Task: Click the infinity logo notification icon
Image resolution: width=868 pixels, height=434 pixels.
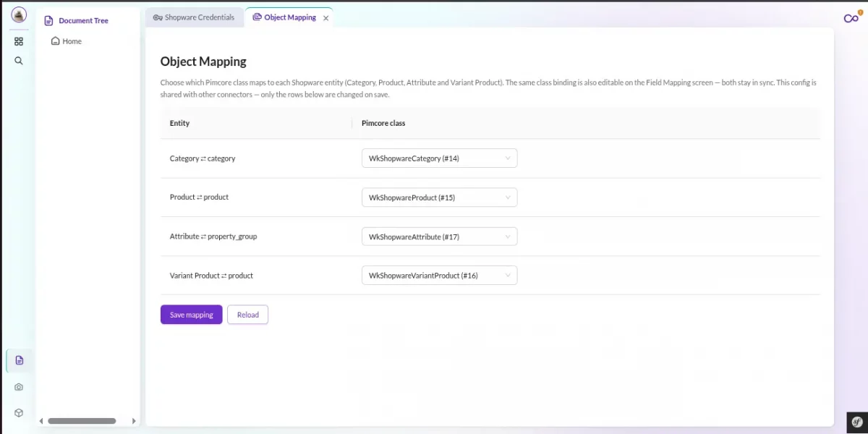Action: point(851,17)
